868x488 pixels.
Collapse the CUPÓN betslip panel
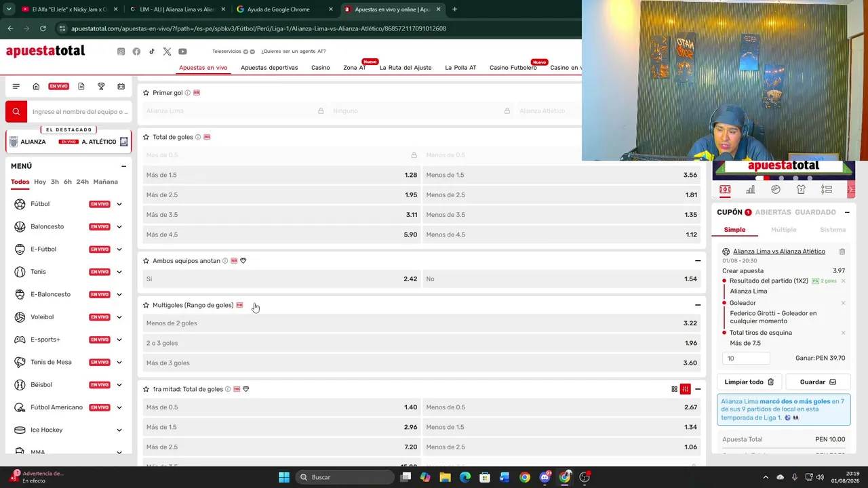click(847, 212)
